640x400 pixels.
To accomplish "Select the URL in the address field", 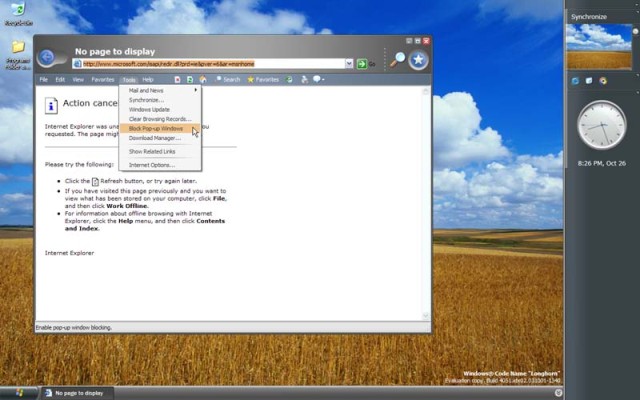I will click(169, 64).
